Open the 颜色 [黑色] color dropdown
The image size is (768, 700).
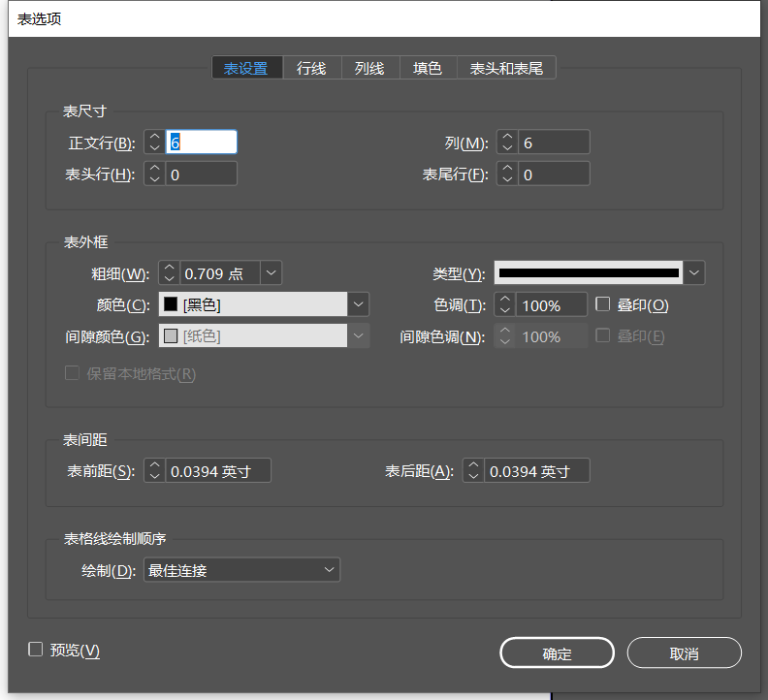pyautogui.click(x=359, y=304)
